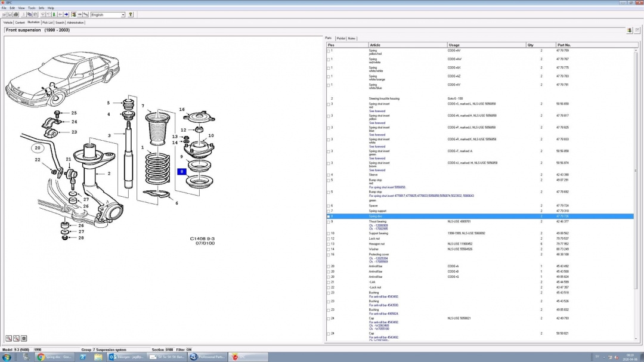The image size is (644, 362).
Task: Click the Copy toolbar icon
Action: 30,14
